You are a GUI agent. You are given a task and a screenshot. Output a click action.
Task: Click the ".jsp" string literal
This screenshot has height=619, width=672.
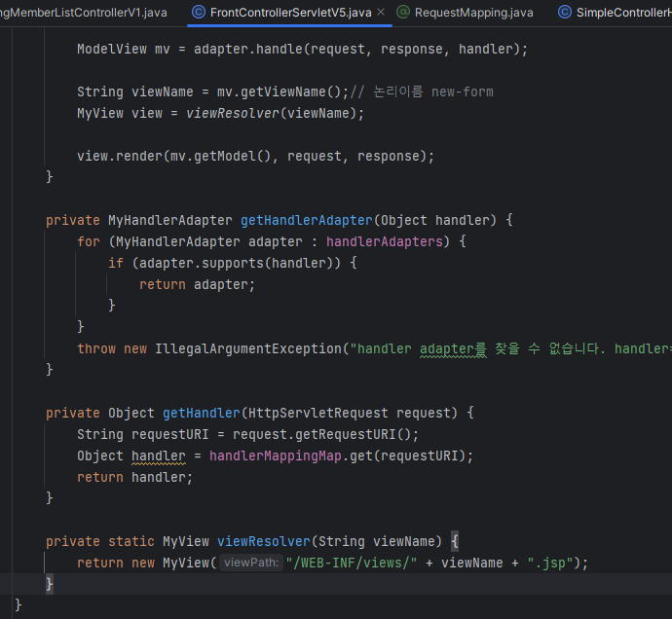coord(550,563)
